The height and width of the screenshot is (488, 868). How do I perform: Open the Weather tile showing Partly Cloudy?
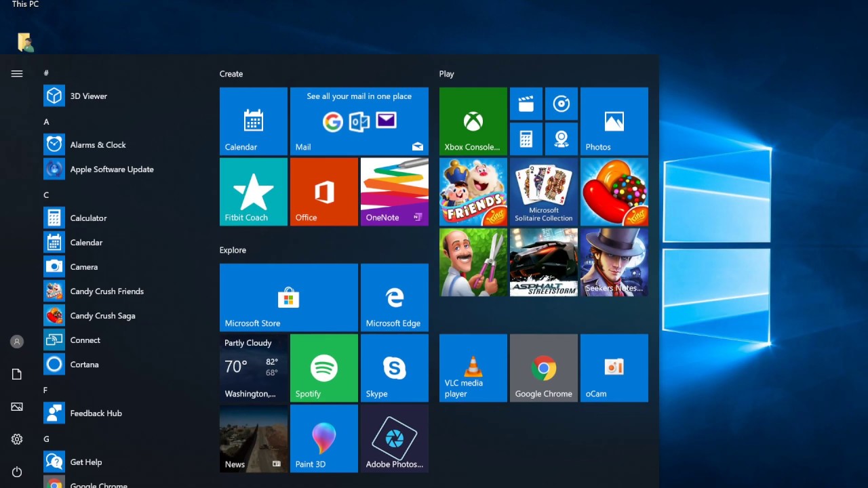click(x=254, y=368)
